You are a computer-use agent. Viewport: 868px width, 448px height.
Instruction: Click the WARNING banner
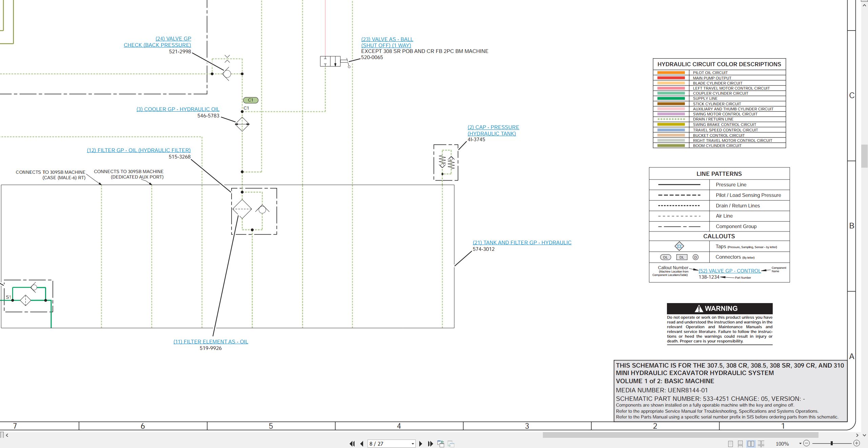(719, 309)
